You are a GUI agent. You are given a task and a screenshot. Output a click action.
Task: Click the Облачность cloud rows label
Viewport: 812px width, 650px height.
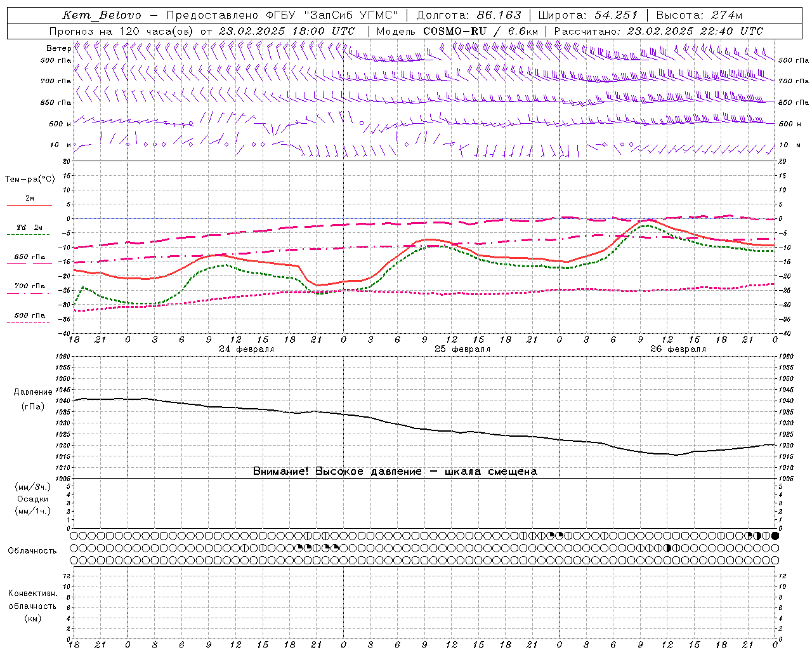(x=32, y=550)
